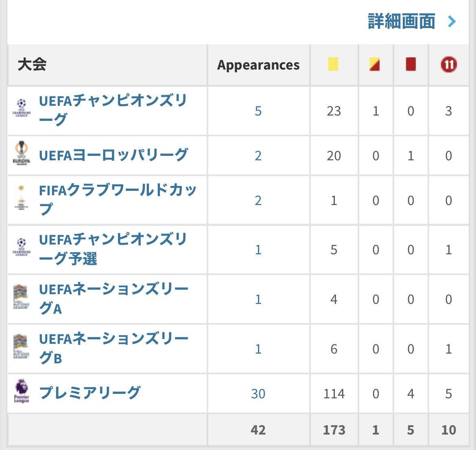Screen dimensions: 476x450
Task: Click the yellow card column header icon
Action: [333, 64]
